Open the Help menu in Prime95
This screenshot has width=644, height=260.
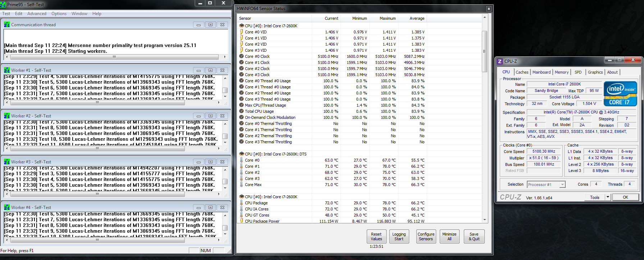[x=97, y=14]
